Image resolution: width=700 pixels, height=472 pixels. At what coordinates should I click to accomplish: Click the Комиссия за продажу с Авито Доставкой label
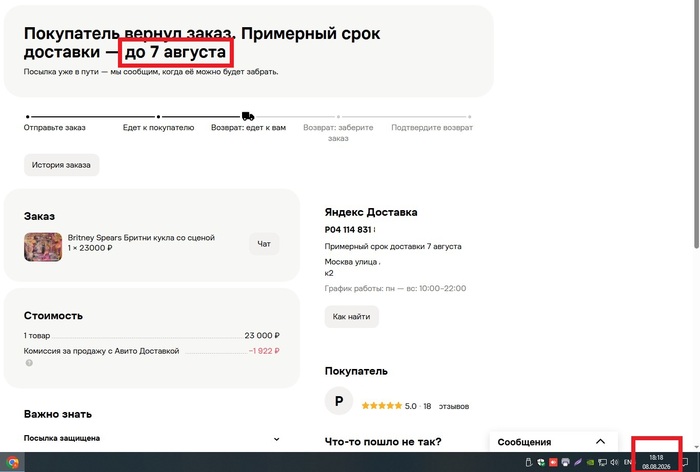101,351
